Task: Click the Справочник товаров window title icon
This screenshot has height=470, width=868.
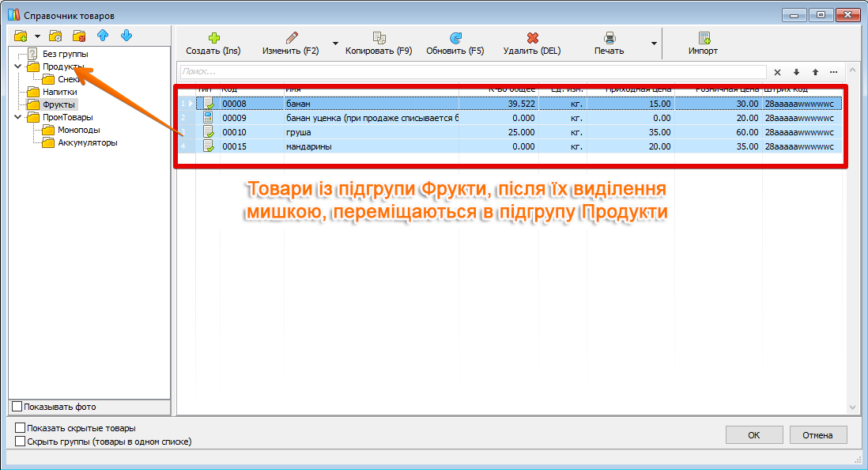Action: (x=14, y=15)
